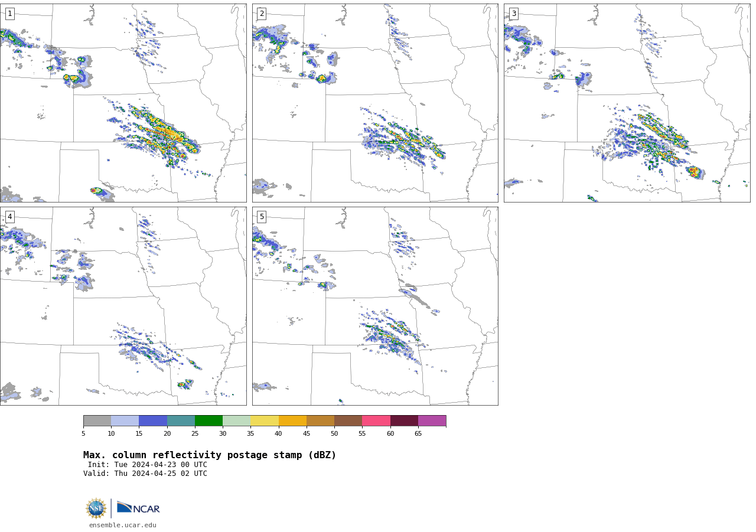Open ensemble member 5 reflectivity map
Screen dimensions: 756x532
click(375, 306)
